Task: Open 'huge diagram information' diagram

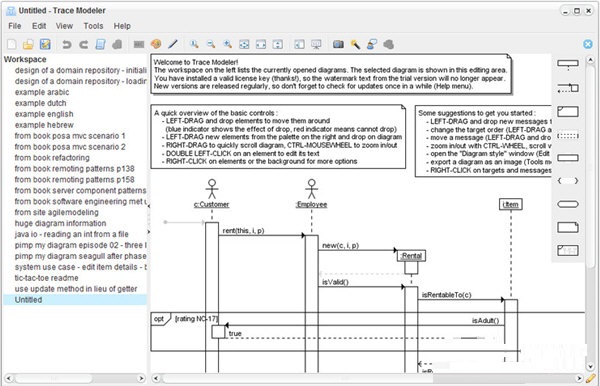Action: point(60,223)
